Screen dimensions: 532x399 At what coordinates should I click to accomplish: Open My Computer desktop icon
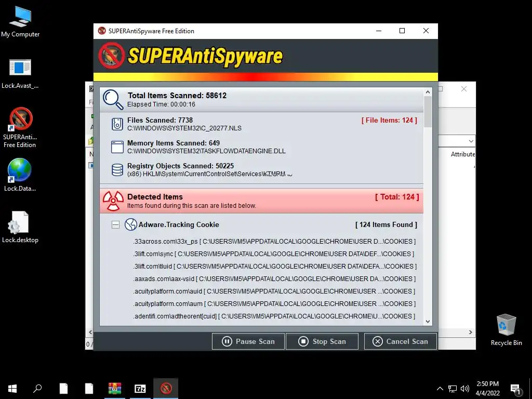20,22
